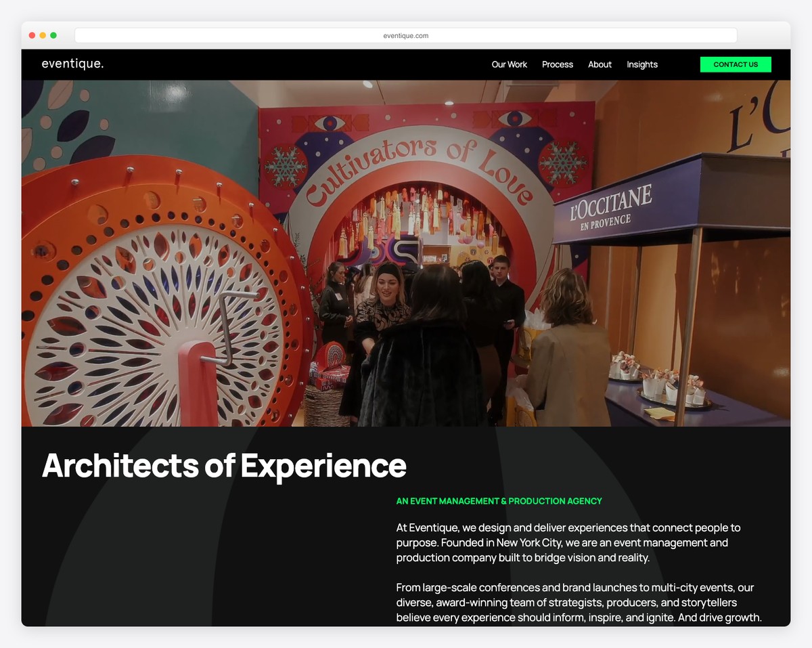Focus the eventique.com address bar

[406, 36]
